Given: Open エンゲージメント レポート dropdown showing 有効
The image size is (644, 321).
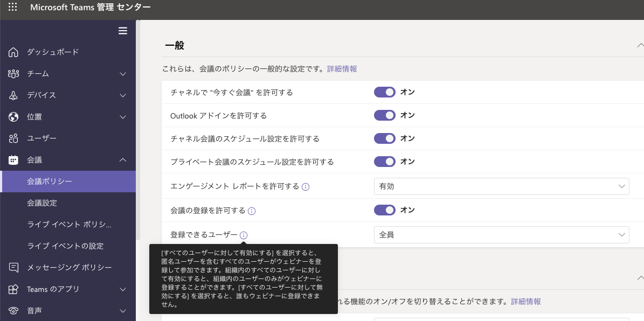Looking at the screenshot, I should pos(502,186).
